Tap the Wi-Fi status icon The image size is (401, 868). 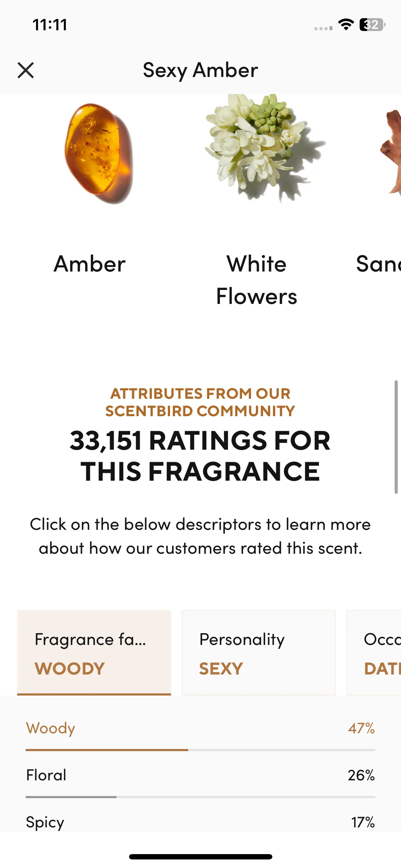point(346,25)
